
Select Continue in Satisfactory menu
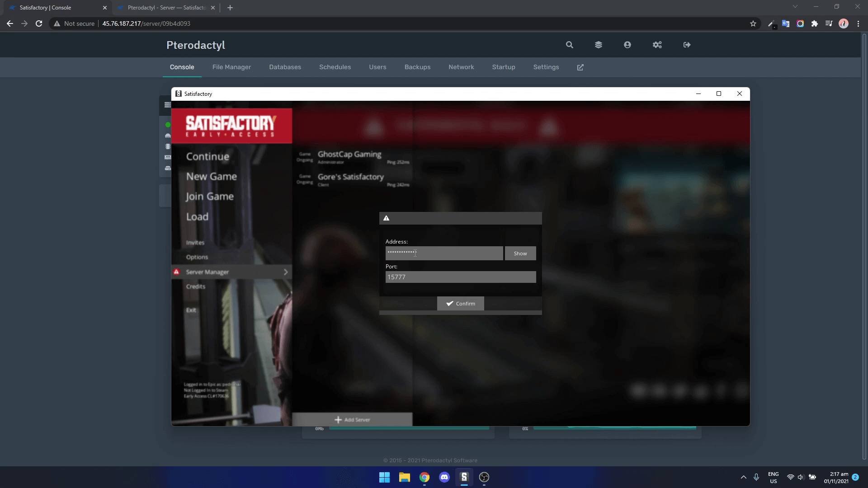[x=208, y=156]
